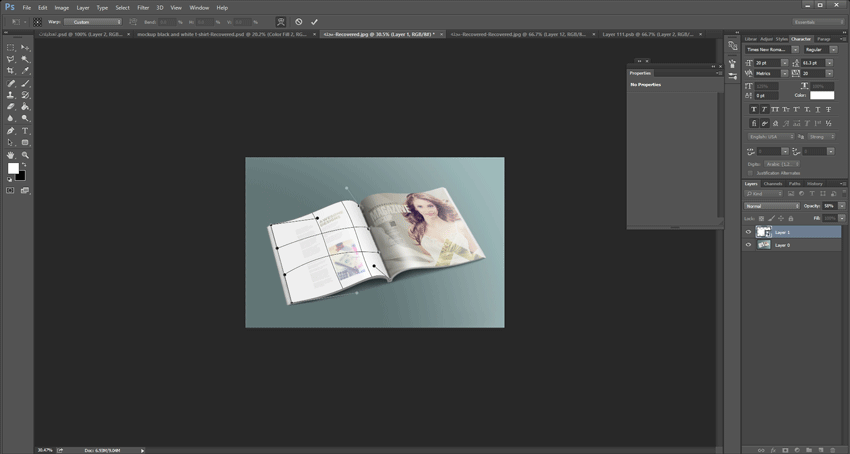
Task: Open the language English: USA dropdown
Action: tap(771, 137)
